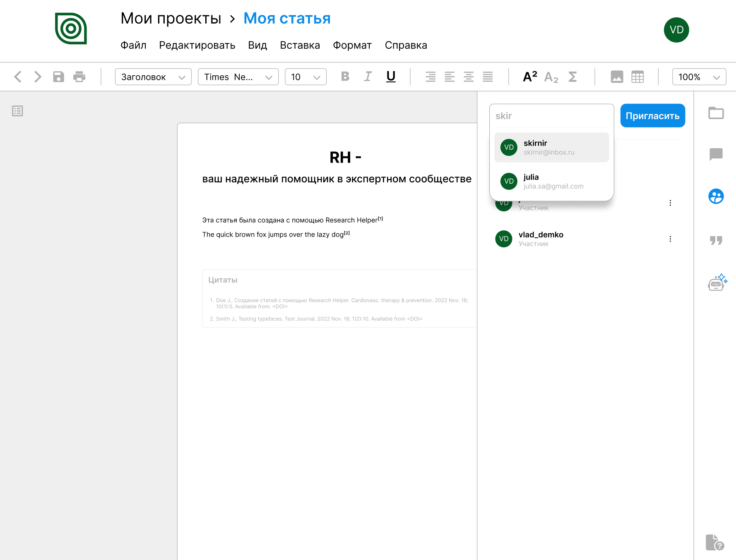This screenshot has width=736, height=560.
Task: Toggle underline formatting
Action: coord(391,77)
